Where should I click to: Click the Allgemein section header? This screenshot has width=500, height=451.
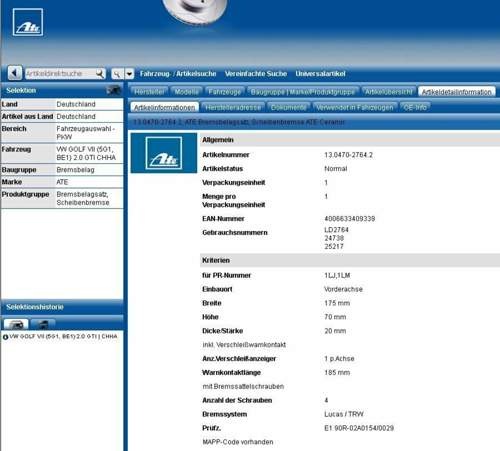click(x=350, y=140)
